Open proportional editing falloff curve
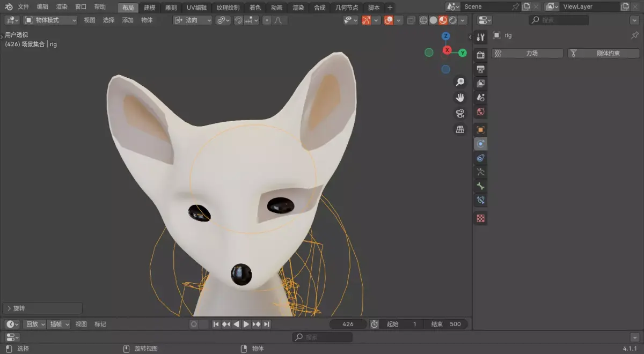This screenshot has width=644, height=354. (279, 20)
